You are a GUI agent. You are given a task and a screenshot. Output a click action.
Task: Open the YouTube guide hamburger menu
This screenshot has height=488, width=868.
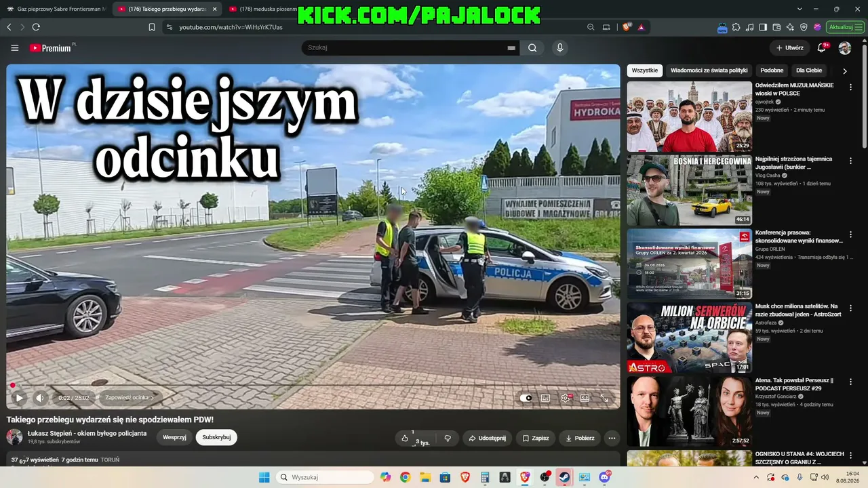tap(15, 48)
